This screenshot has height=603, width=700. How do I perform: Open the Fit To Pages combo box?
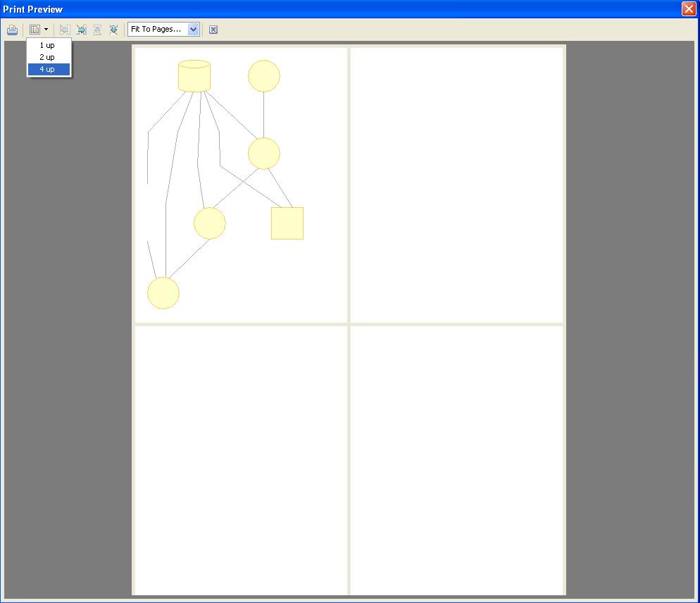point(163,29)
